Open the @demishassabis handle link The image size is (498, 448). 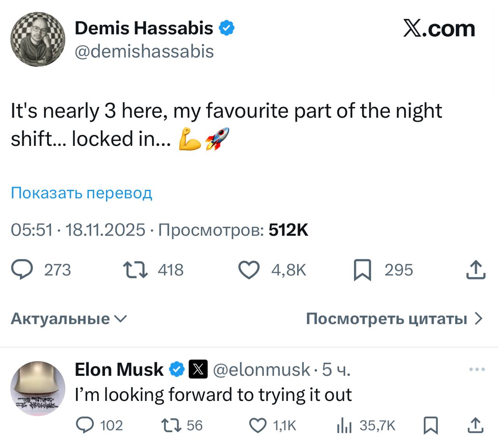click(144, 51)
